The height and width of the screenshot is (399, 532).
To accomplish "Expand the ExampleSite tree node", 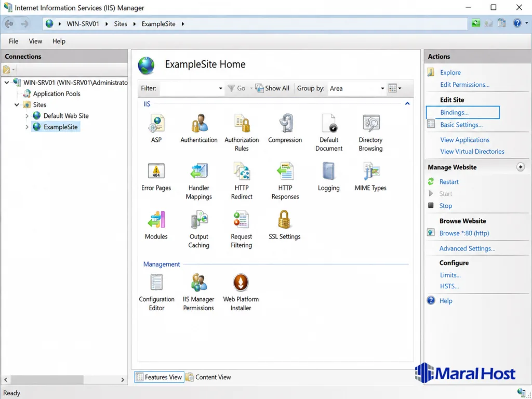I will pos(27,127).
